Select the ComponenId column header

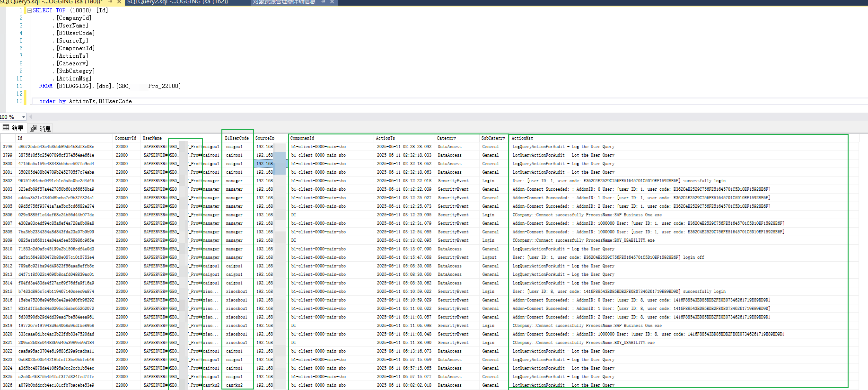(x=331, y=138)
